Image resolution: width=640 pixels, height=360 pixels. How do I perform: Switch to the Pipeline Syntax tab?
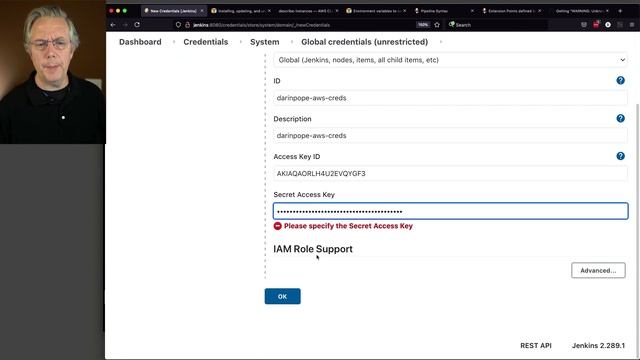pos(444,11)
